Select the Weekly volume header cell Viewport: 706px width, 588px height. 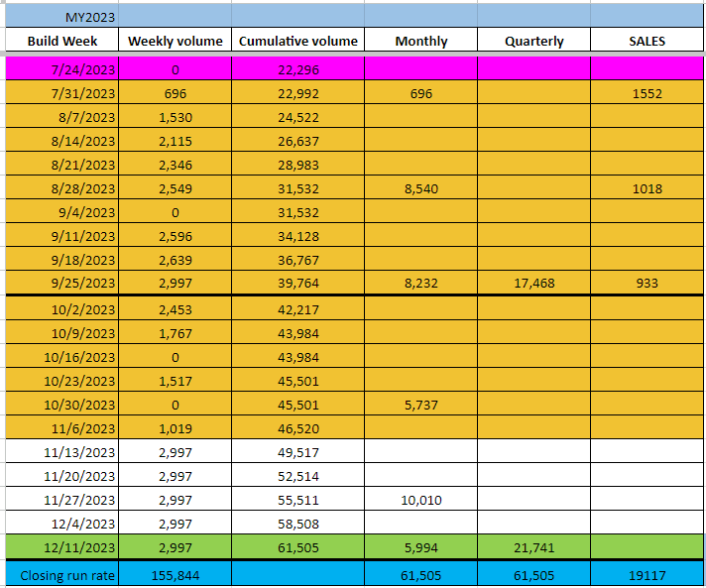coord(175,41)
